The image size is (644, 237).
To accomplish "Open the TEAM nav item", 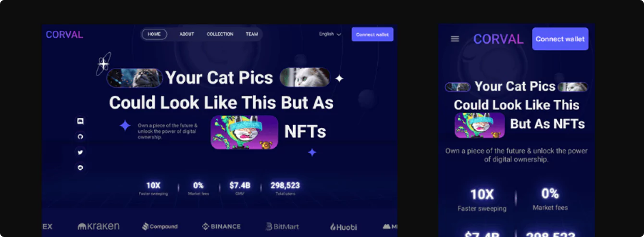I will point(252,34).
